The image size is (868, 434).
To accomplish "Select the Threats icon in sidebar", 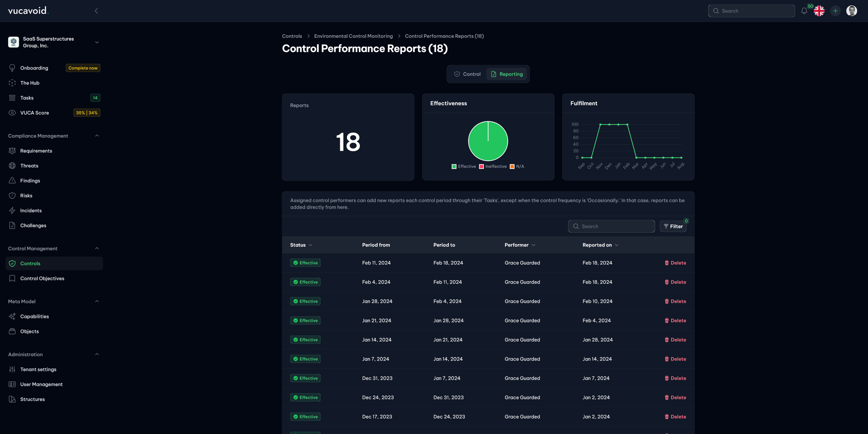I will point(12,166).
